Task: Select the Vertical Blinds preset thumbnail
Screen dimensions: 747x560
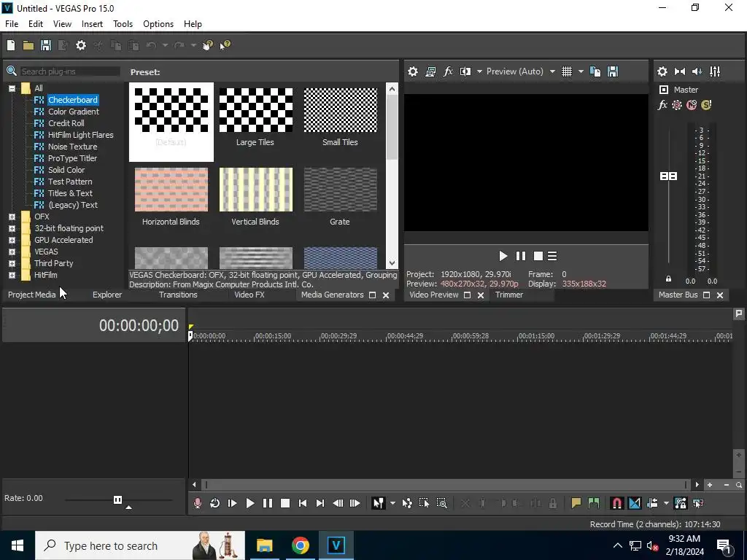Action: 256,190
